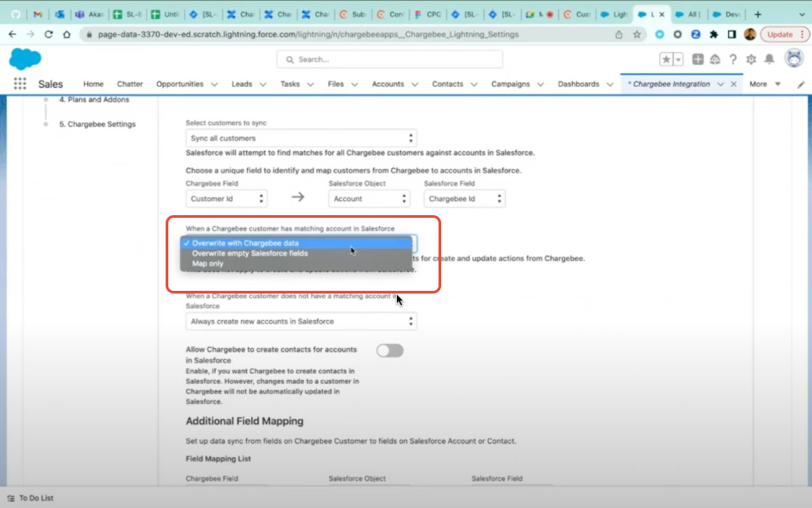
Task: Open the Select customers to sync dropdown
Action: [x=301, y=138]
